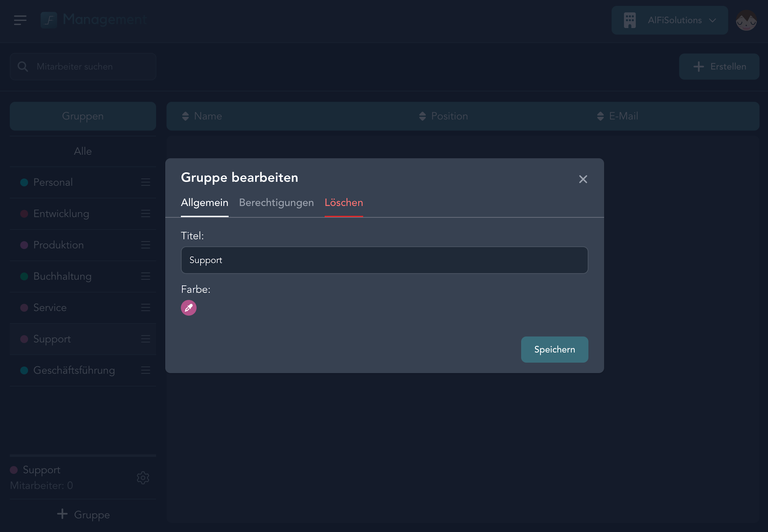Click the search magnifier icon
Image resolution: width=768 pixels, height=532 pixels.
(x=23, y=66)
